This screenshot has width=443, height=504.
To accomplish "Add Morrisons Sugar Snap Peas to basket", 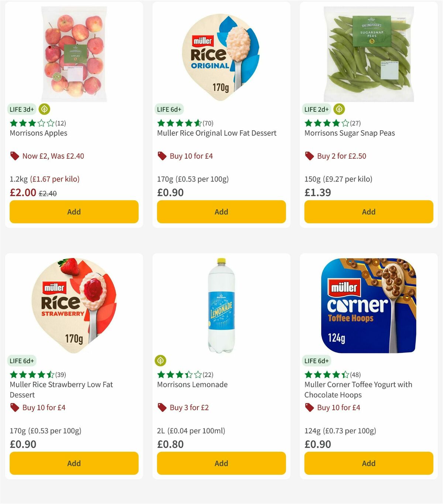I will pos(368,212).
